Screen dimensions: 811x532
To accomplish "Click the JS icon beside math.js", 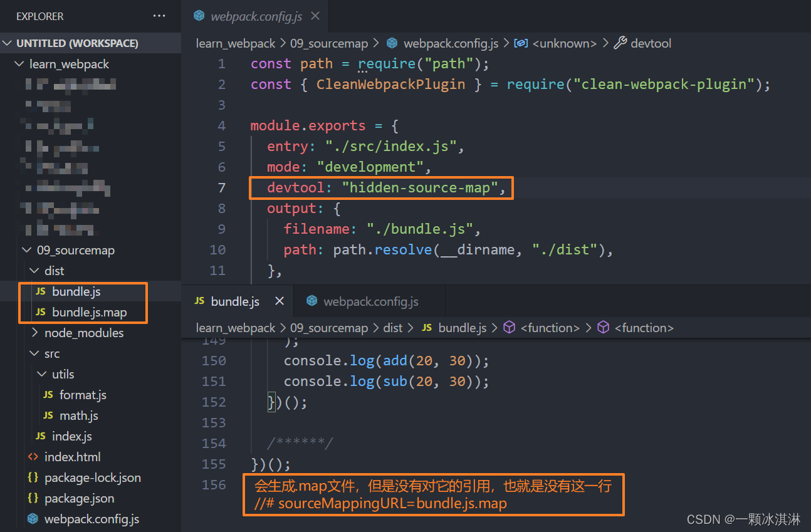I will (48, 415).
